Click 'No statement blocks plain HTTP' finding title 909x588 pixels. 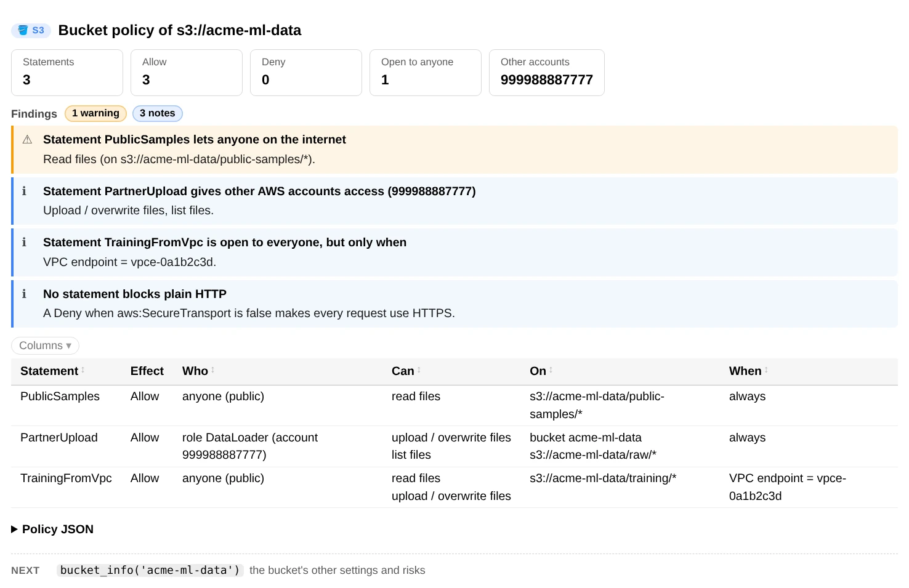pyautogui.click(x=135, y=294)
